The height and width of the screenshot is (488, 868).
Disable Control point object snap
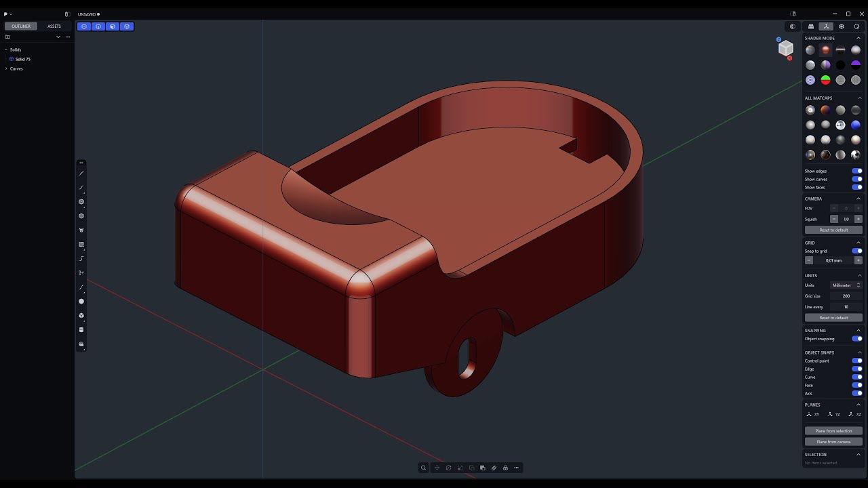click(857, 361)
